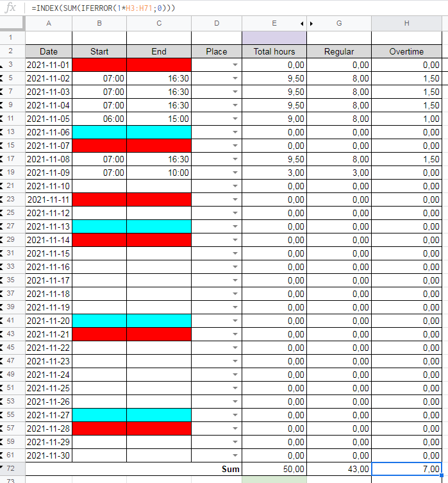The height and width of the screenshot is (483, 448).
Task: Open Place dropdown for 2021-11-19
Action: pos(235,307)
